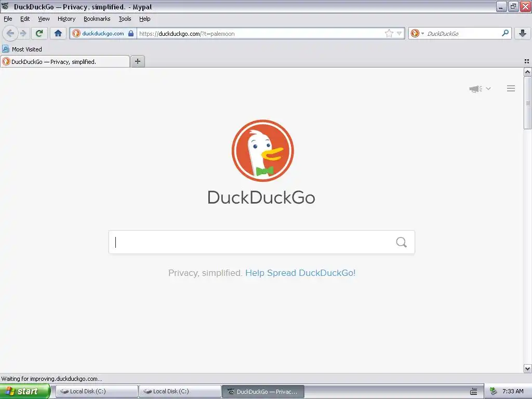Click the DuckDuckGo wordmark text

point(261,197)
